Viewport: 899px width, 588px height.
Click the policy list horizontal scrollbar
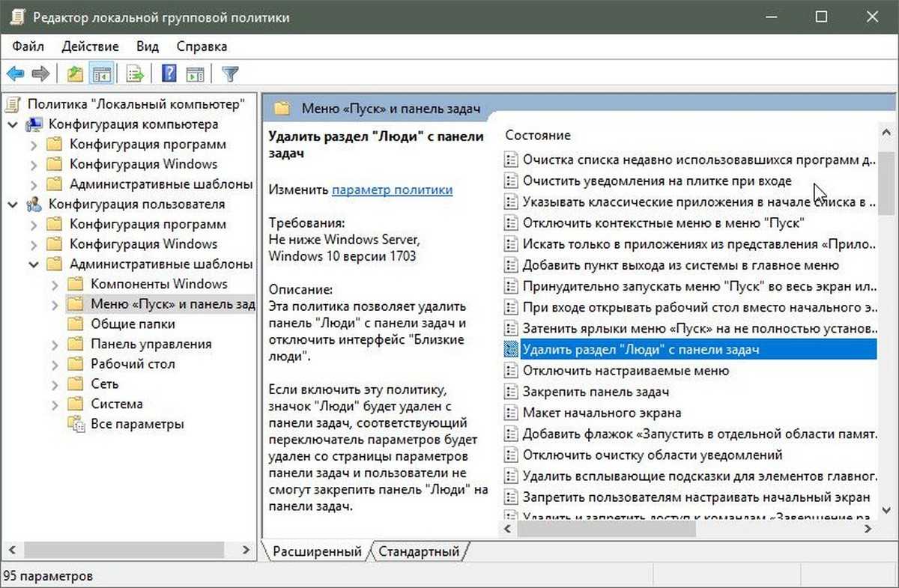(x=607, y=529)
